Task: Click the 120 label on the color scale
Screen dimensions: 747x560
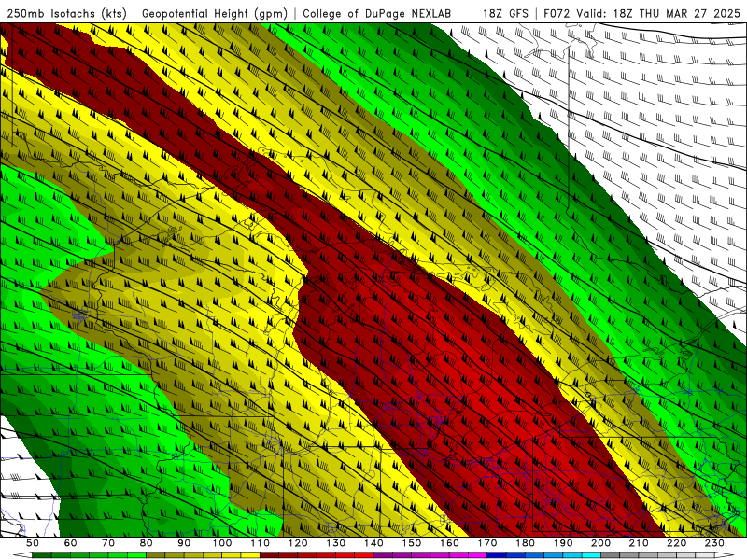Action: [298, 543]
